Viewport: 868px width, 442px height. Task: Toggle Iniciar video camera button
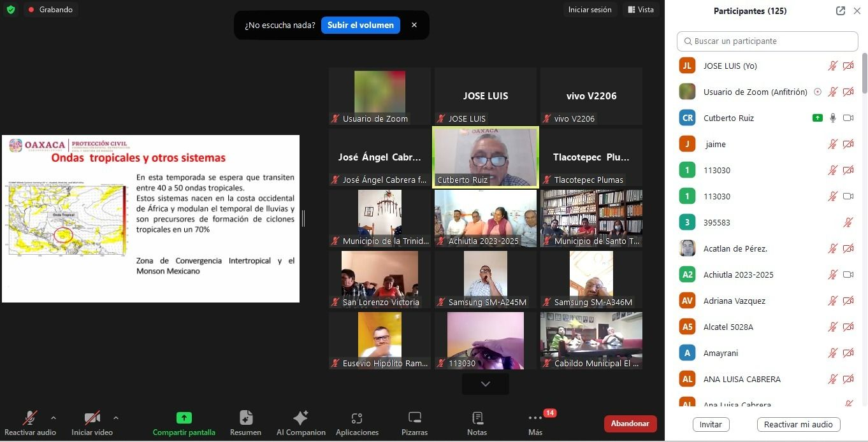click(92, 418)
